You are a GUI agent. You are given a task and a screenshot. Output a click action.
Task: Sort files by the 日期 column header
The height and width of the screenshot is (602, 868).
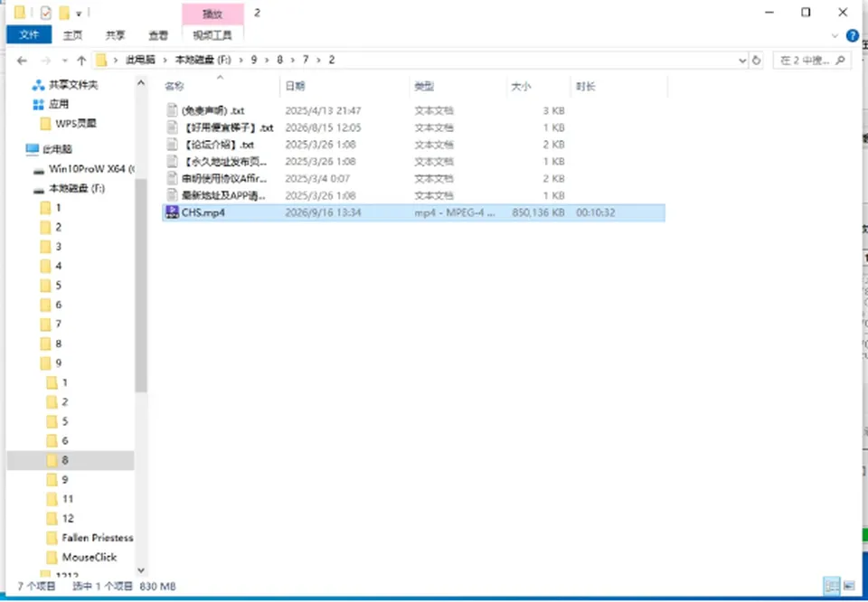pyautogui.click(x=344, y=86)
